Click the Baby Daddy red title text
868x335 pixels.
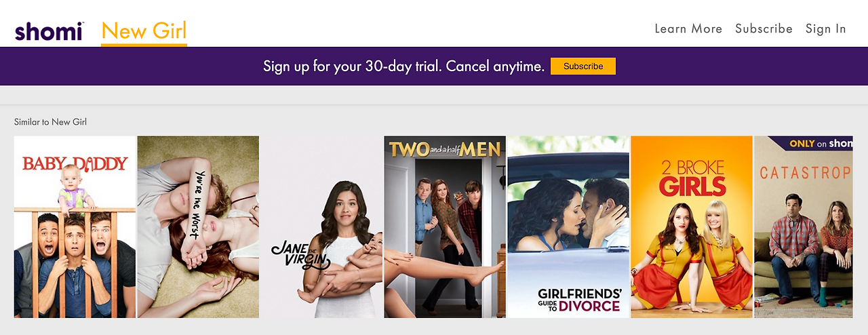point(75,163)
